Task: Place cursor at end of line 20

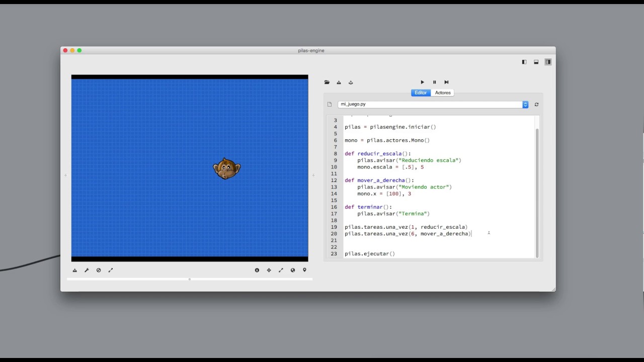Action: click(471, 234)
